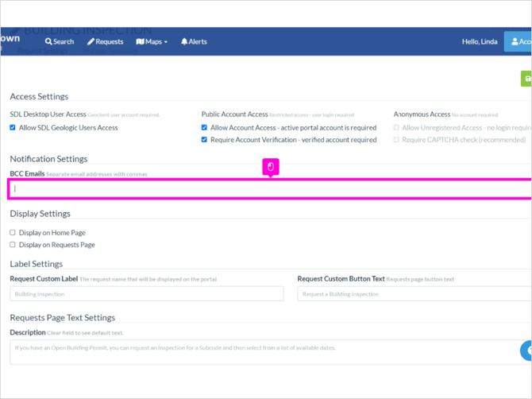Viewport: 532px width, 399px height.
Task: Expand the Maps dropdown arrow
Action: pos(166,42)
